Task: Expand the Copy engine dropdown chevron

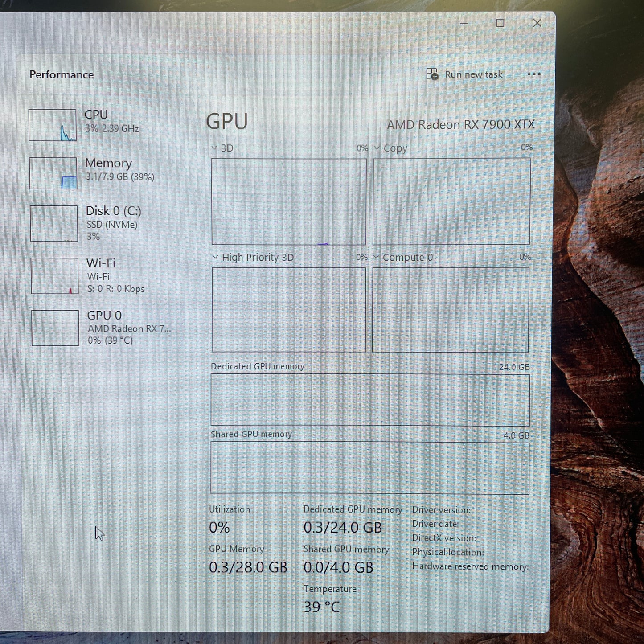Action: coord(377,148)
